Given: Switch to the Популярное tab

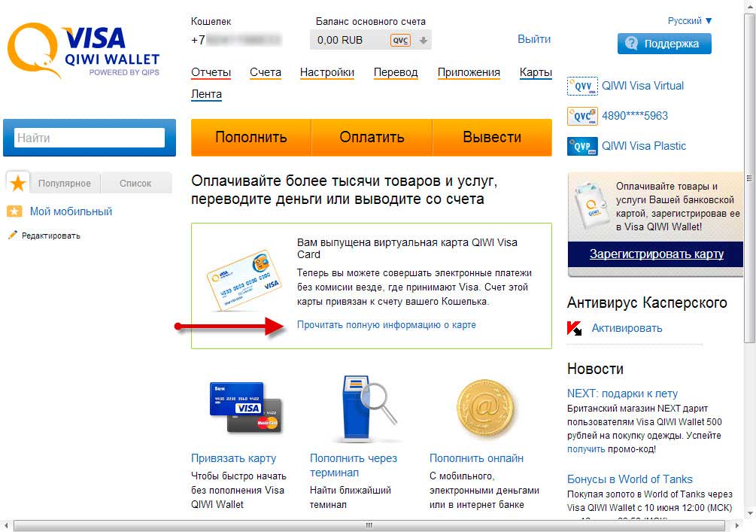Looking at the screenshot, I should pos(65,184).
